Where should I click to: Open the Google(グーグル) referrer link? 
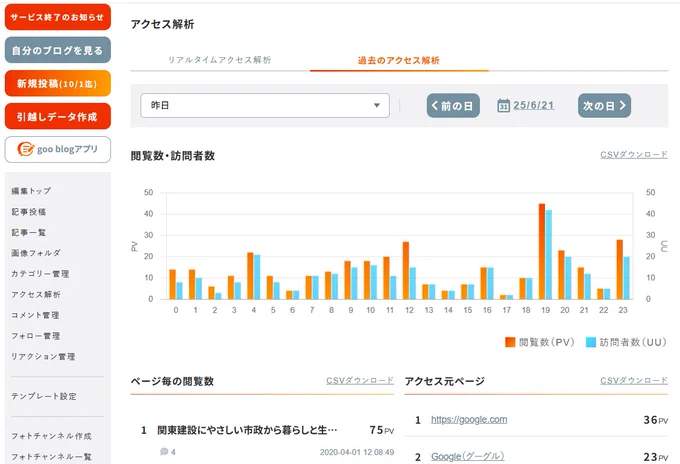(x=468, y=456)
